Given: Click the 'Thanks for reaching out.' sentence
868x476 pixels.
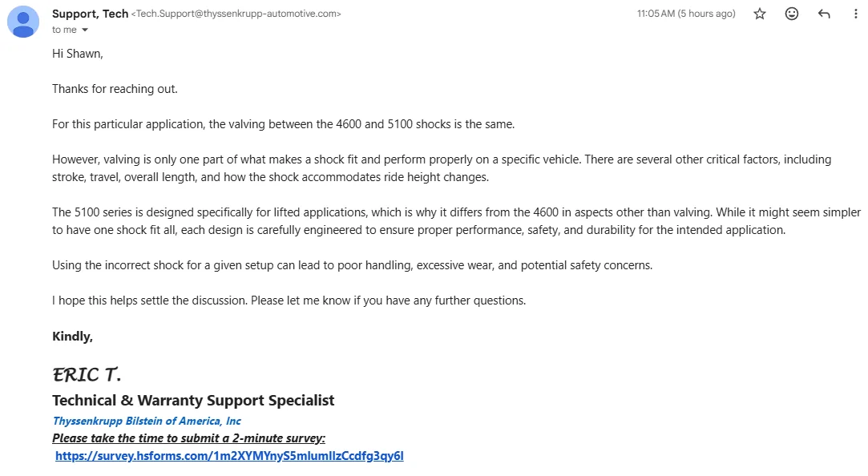Looking at the screenshot, I should click(x=115, y=89).
